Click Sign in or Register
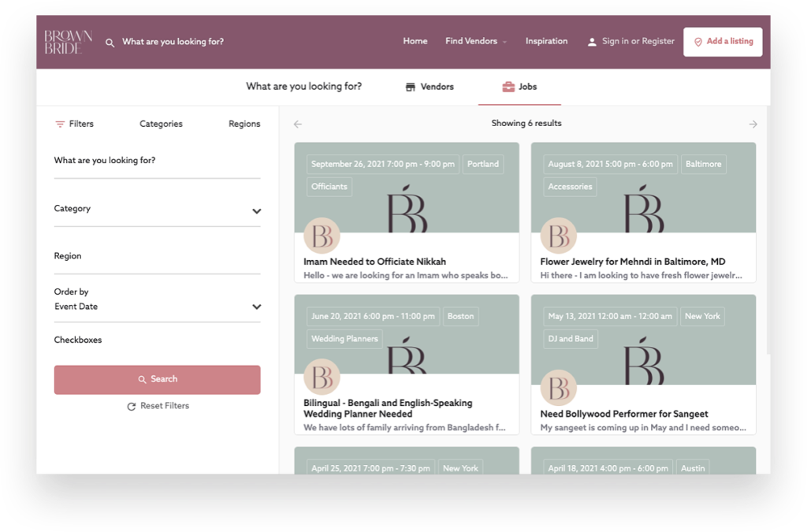807x532 pixels. coord(638,41)
